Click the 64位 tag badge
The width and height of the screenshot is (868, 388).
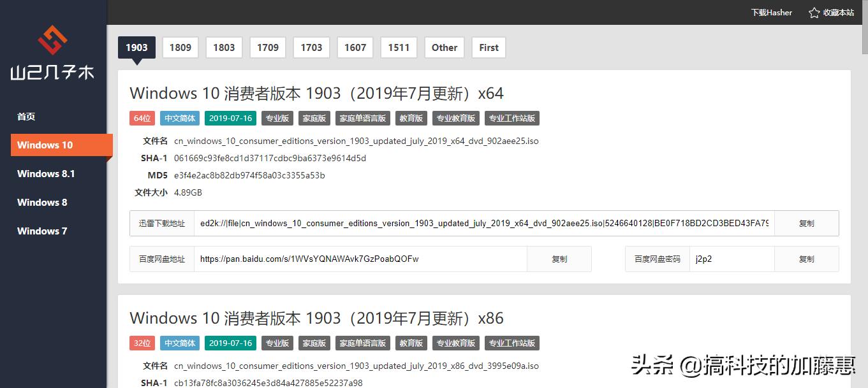tap(142, 118)
